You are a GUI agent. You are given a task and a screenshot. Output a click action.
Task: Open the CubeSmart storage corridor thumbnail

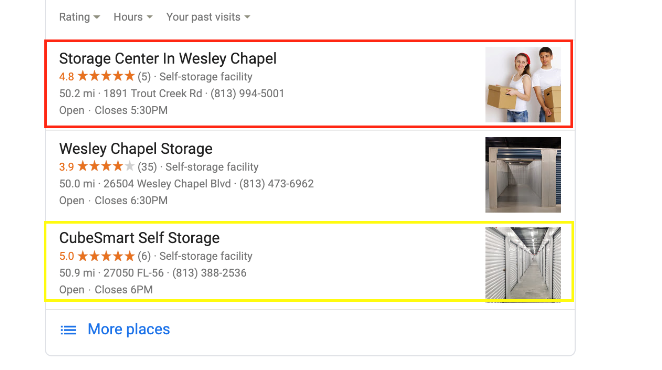coord(523,263)
